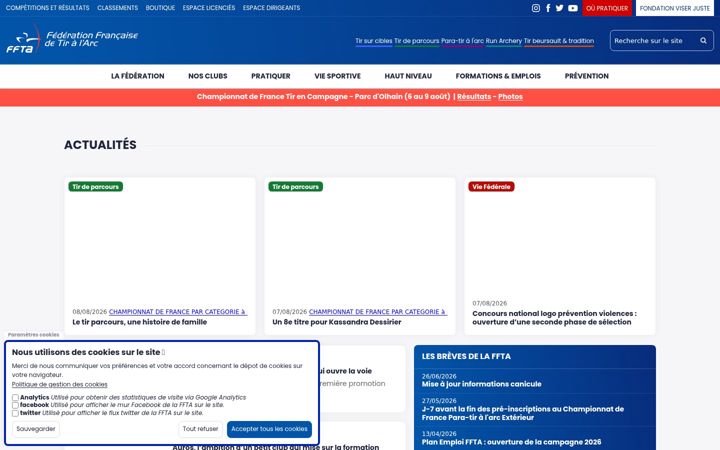Open the FFTA YouTube channel icon
Screen dimensions: 720x450
click(x=573, y=8)
